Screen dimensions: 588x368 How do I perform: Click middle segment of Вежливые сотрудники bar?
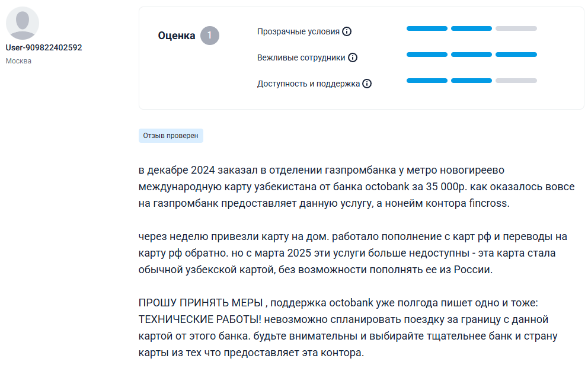coord(471,55)
